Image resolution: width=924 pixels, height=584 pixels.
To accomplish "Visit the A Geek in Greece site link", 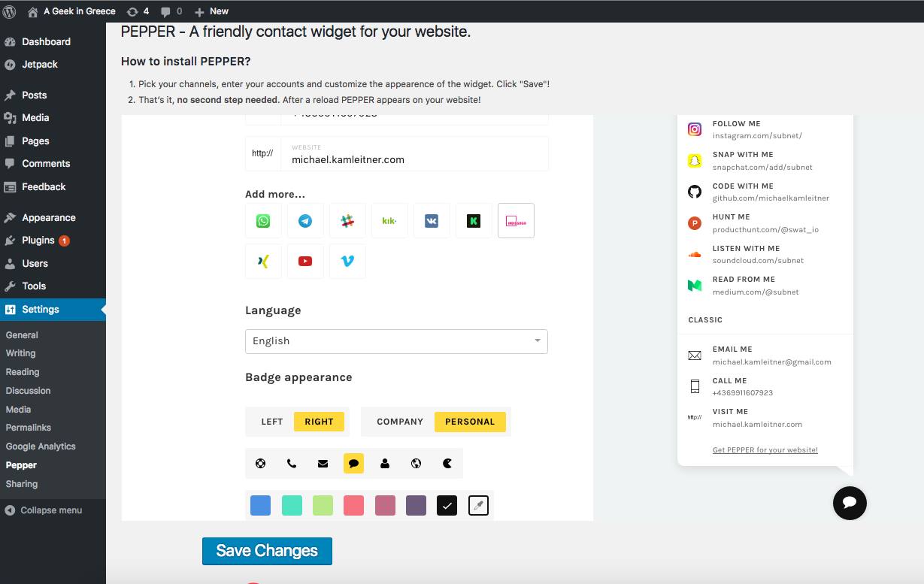I will (71, 11).
